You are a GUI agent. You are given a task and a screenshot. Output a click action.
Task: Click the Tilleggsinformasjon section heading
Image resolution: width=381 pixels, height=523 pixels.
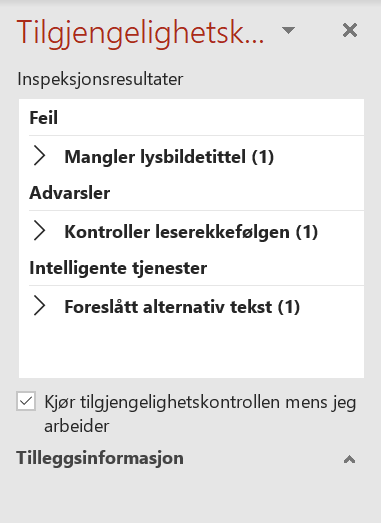(100, 458)
